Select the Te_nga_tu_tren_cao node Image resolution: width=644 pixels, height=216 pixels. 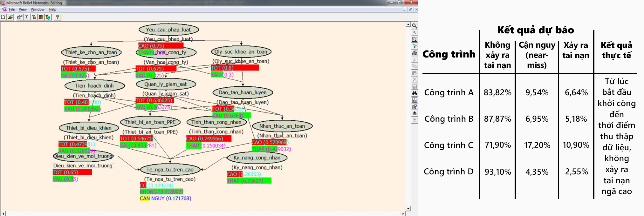(x=170, y=170)
